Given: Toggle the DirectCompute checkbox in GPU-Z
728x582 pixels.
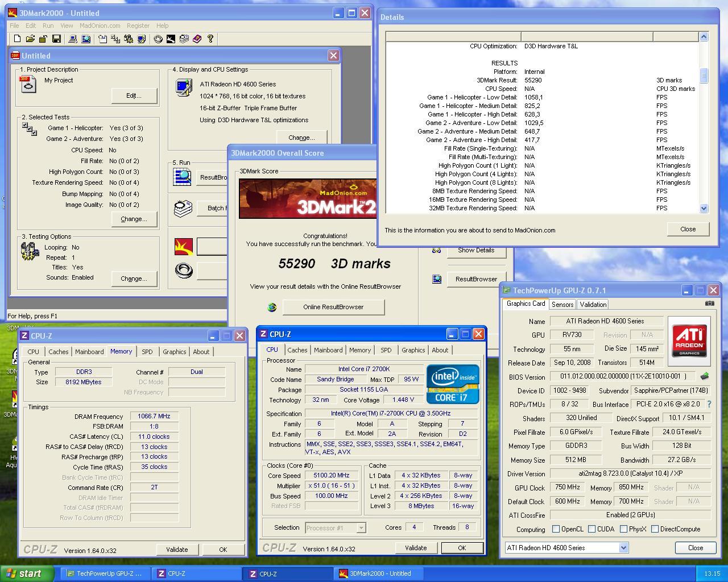Looking at the screenshot, I should click(655, 529).
